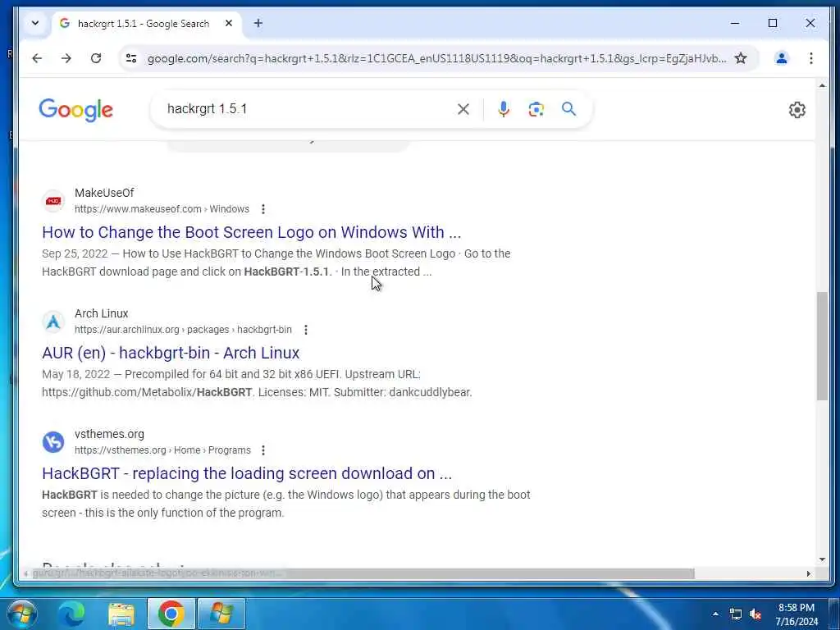Click the vsthemes.org site favicon
Image resolution: width=840 pixels, height=630 pixels.
[x=53, y=442]
